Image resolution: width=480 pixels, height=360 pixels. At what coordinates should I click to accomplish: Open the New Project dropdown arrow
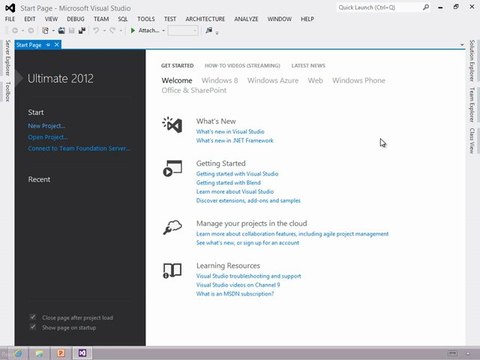[53, 31]
